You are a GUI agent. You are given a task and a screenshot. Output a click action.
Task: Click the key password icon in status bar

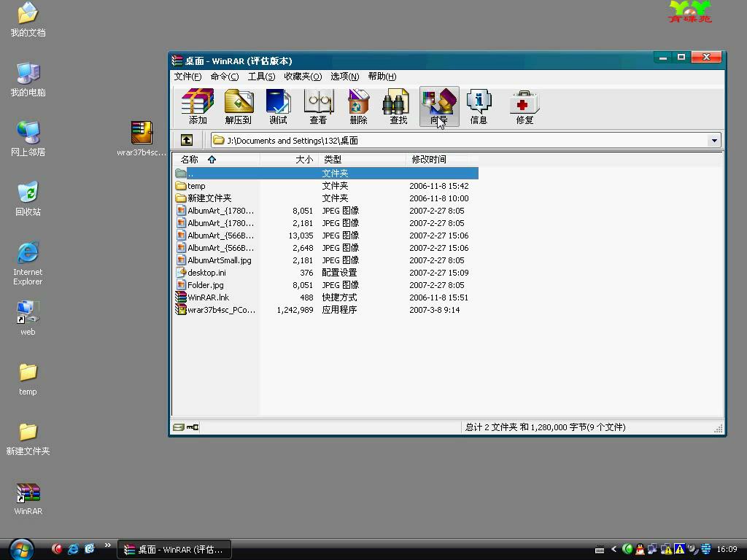193,427
